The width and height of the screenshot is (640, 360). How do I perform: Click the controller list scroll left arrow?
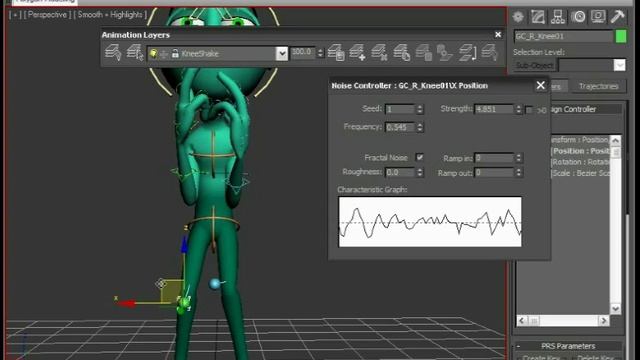522,321
